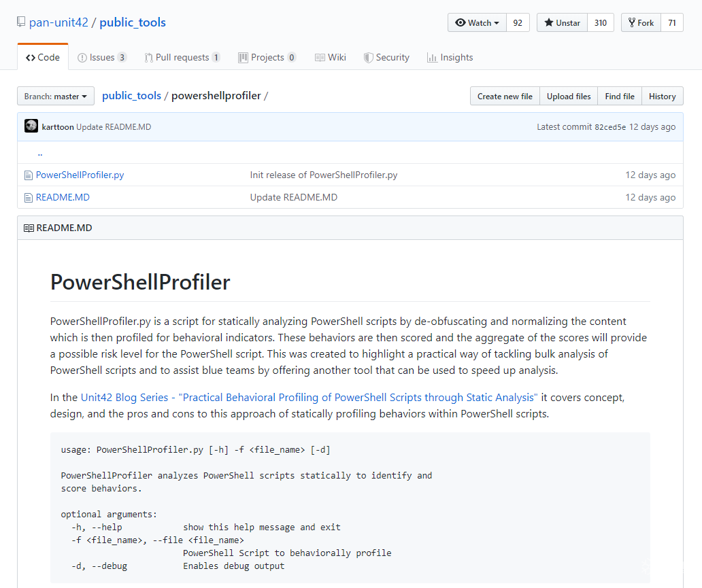Expand the Watch dropdown
The height and width of the screenshot is (588, 702).
478,22
